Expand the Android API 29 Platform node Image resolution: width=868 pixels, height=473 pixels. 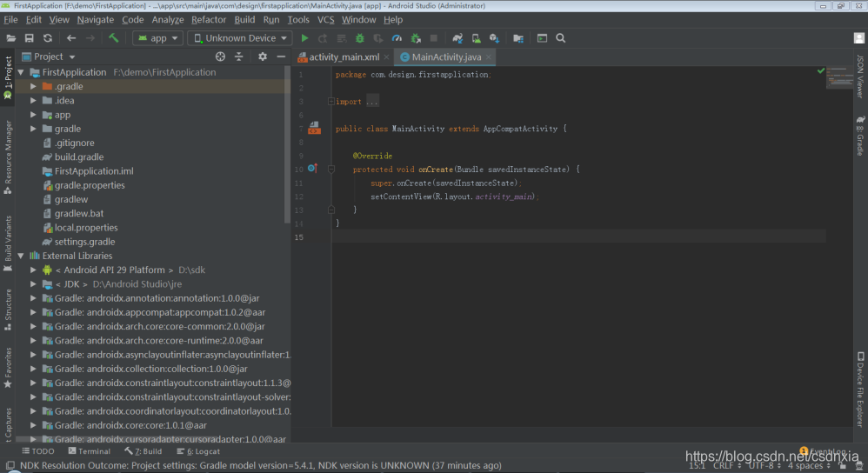click(x=33, y=270)
